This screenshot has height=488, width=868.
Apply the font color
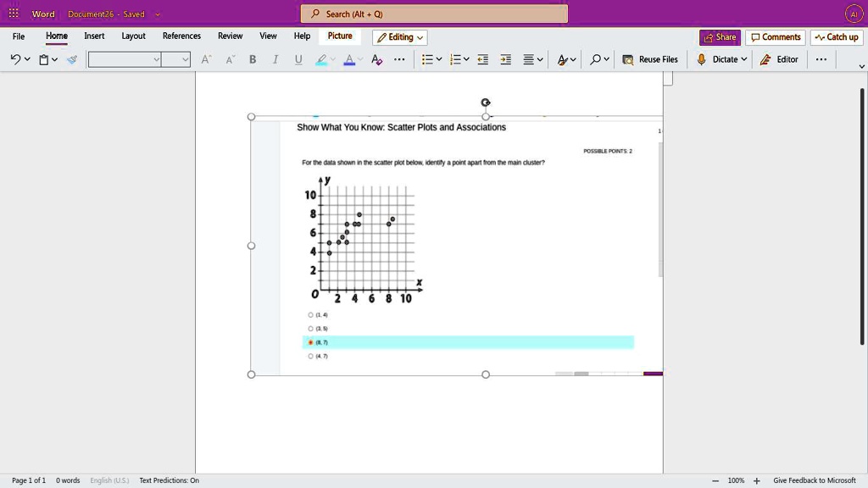(349, 59)
